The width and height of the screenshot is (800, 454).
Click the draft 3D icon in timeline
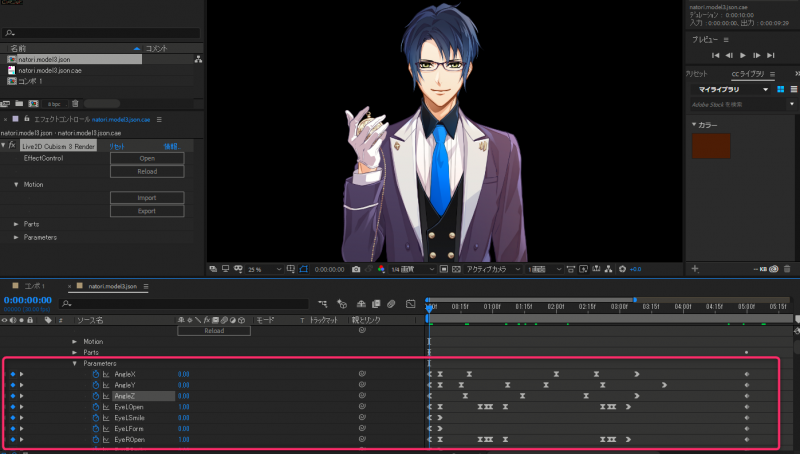pyautogui.click(x=342, y=304)
